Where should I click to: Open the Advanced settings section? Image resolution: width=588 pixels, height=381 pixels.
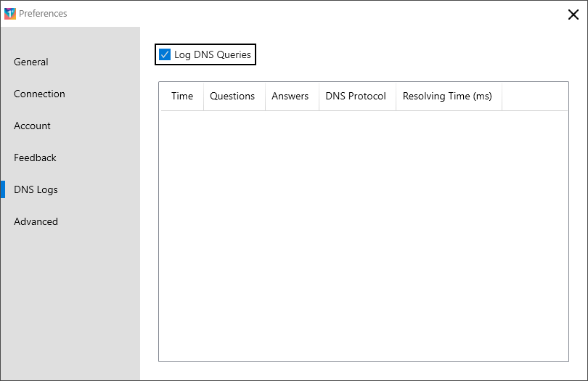[36, 221]
